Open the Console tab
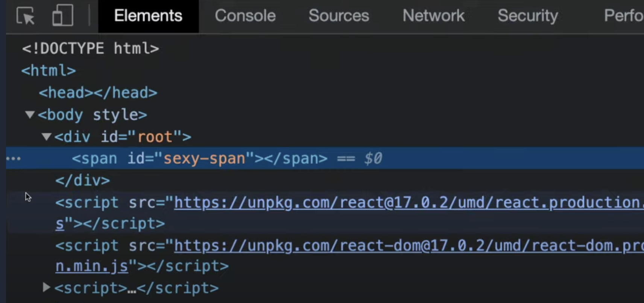The height and width of the screenshot is (303, 644). point(245,16)
